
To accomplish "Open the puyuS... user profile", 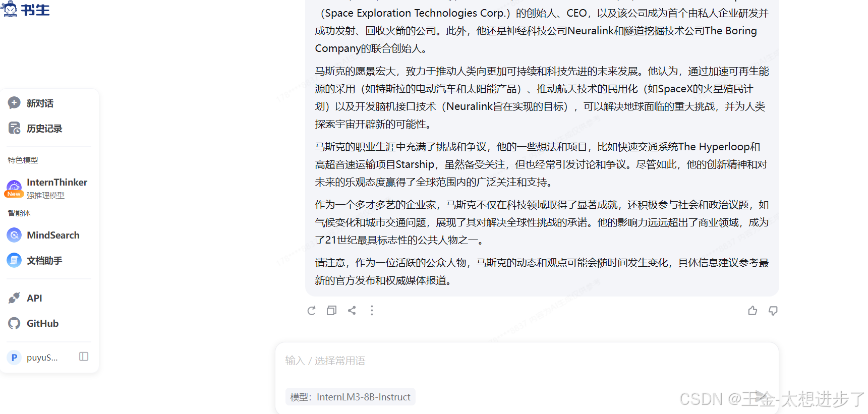I will 42,358.
